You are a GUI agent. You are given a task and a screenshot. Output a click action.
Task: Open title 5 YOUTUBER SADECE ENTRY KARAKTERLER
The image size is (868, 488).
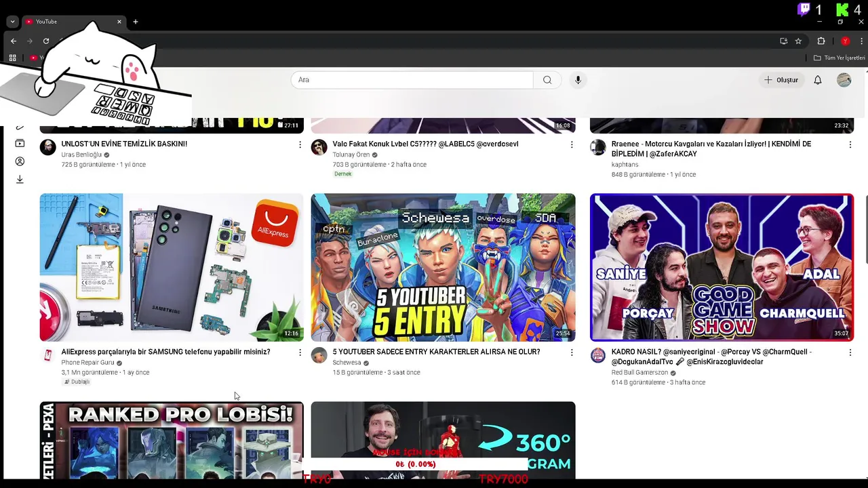tap(436, 352)
